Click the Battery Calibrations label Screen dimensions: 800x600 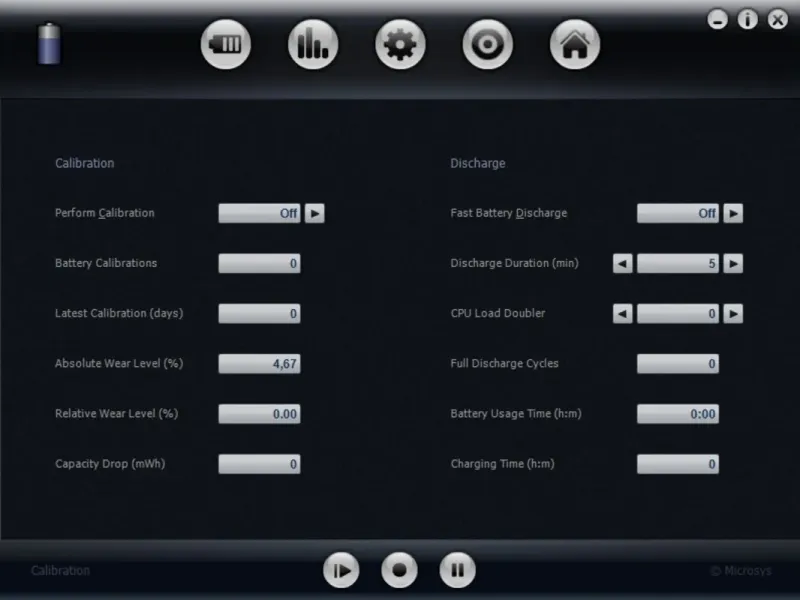click(106, 263)
